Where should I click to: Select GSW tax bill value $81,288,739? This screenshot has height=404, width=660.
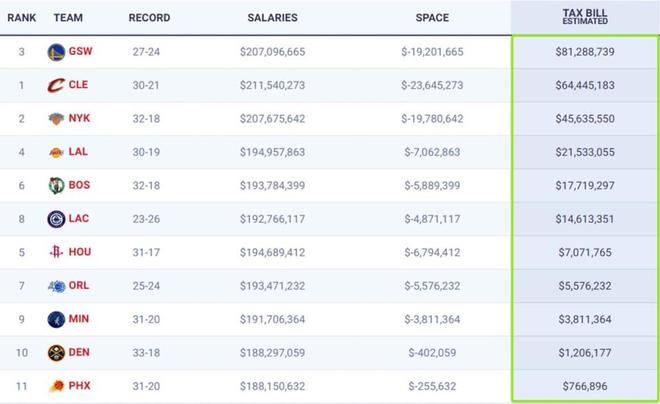(x=584, y=51)
